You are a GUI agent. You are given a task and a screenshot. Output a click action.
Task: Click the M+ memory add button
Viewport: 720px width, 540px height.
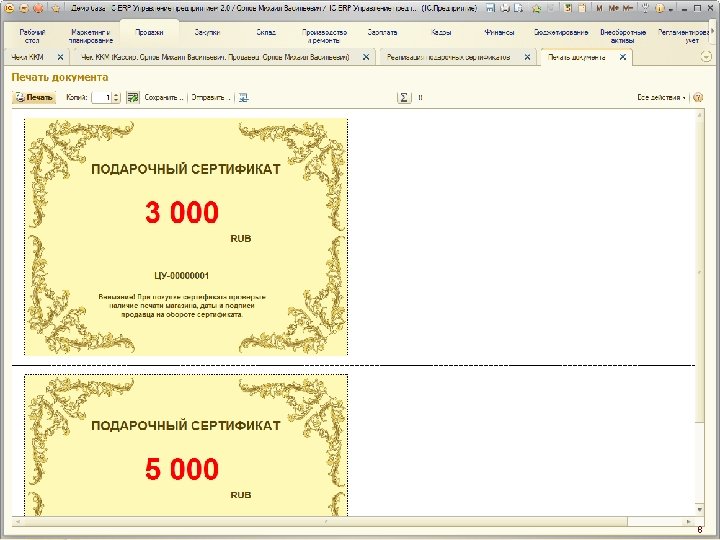613,8
